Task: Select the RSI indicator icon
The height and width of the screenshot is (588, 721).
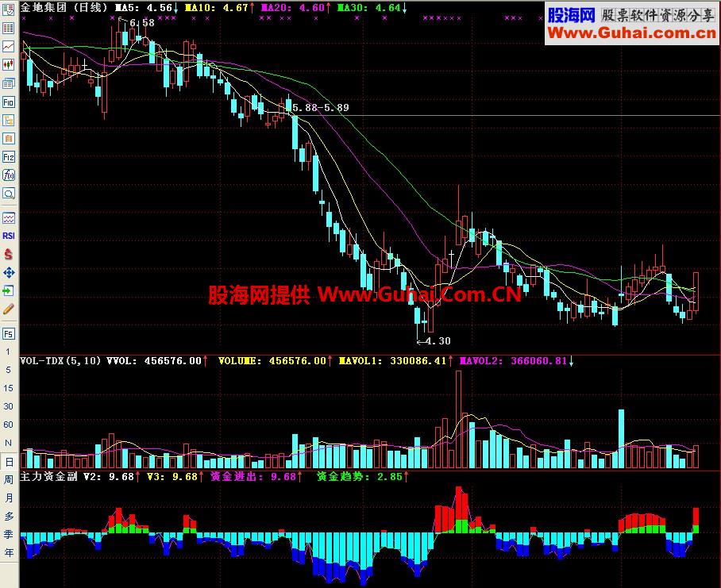Action: [x=8, y=236]
